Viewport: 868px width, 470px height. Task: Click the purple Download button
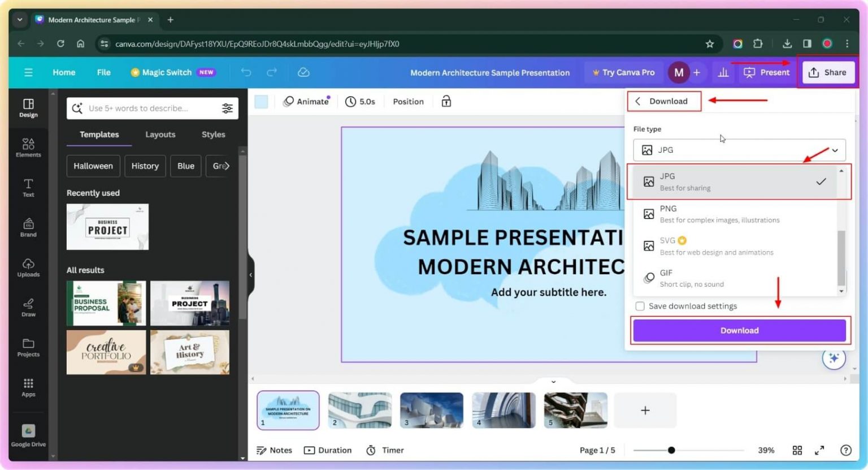click(x=739, y=330)
